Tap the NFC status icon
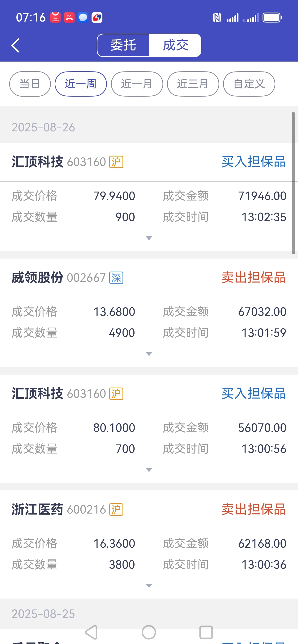 coord(217,18)
